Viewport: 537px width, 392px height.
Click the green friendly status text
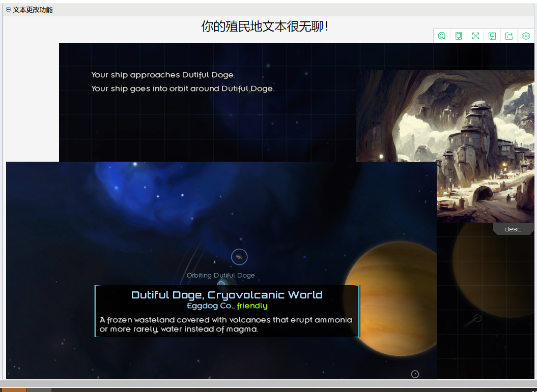coord(252,306)
